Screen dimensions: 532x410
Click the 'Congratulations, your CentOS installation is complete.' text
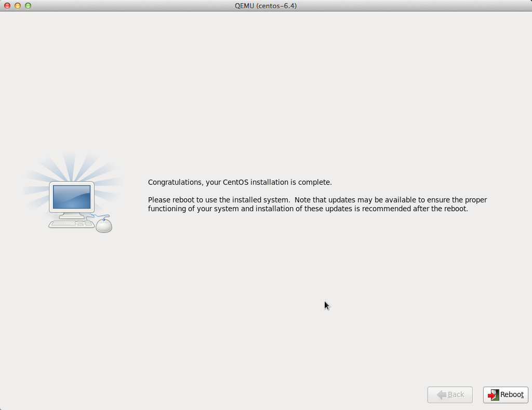(x=240, y=182)
